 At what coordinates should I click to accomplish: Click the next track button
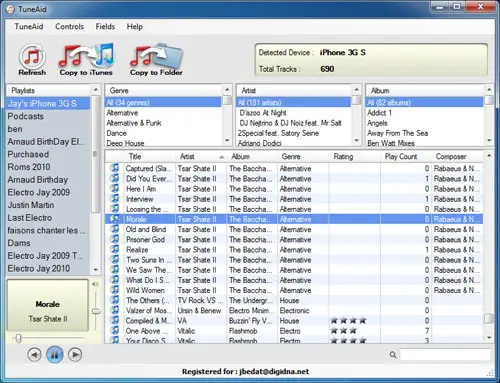tap(75, 354)
